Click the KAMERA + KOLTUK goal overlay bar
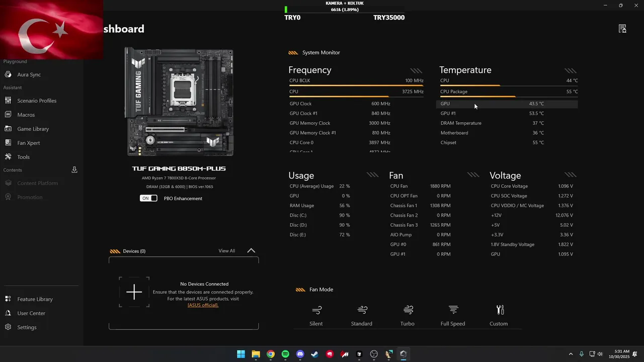This screenshot has height=362, width=644. (x=345, y=10)
